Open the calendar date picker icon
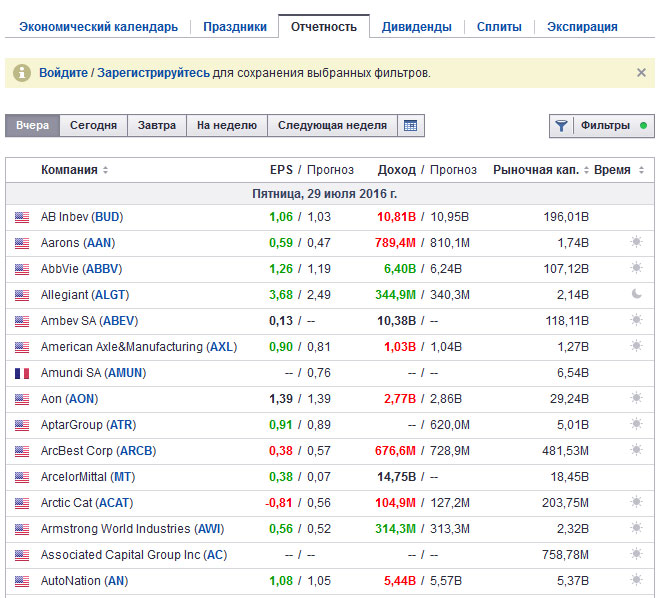657x598 pixels. click(x=410, y=125)
